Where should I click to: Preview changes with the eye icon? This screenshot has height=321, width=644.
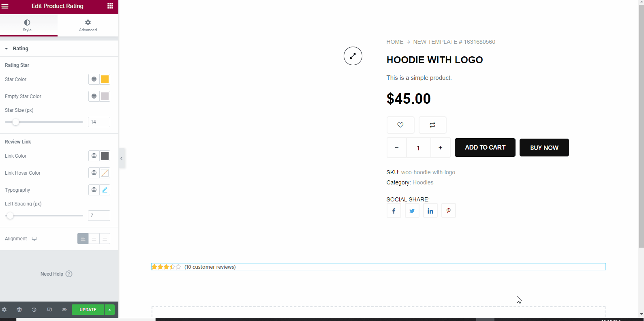pos(64,310)
